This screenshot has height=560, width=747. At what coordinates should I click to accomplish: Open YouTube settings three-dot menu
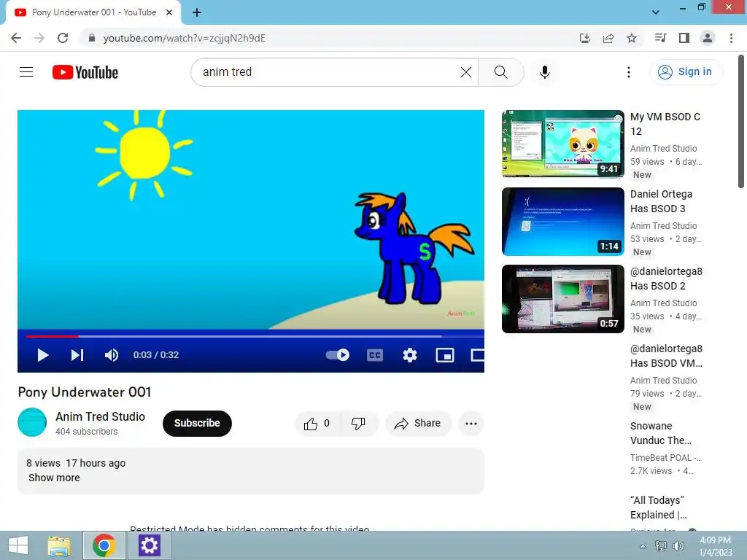pos(628,72)
